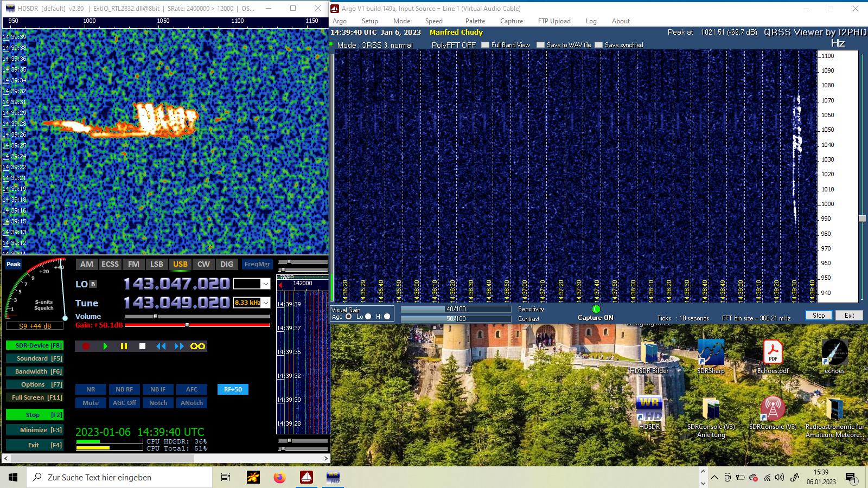Open the Radioastronomie für Amateure folder
868x488 pixels.
click(x=834, y=418)
